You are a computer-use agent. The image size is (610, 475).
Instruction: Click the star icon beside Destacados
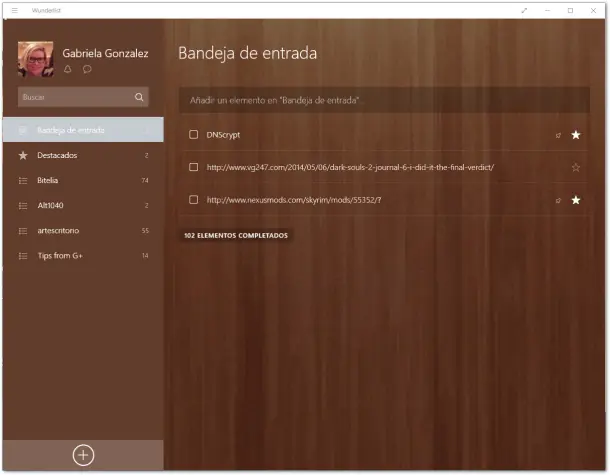click(23, 155)
